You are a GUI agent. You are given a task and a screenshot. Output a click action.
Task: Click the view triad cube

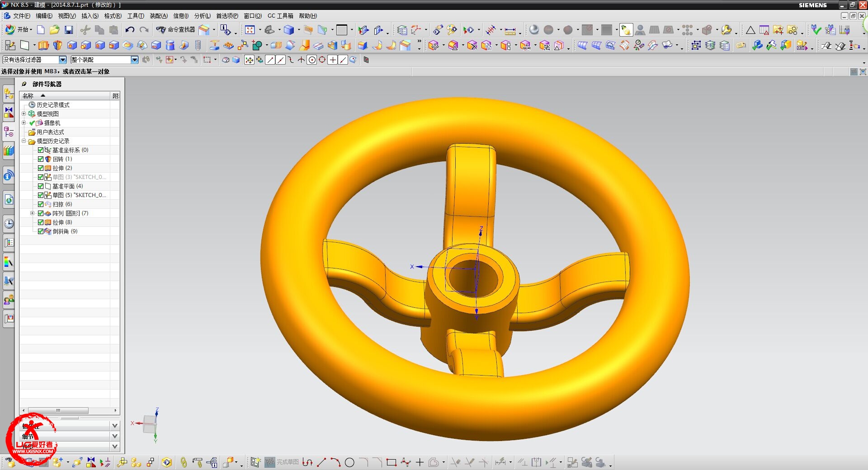pos(150,424)
